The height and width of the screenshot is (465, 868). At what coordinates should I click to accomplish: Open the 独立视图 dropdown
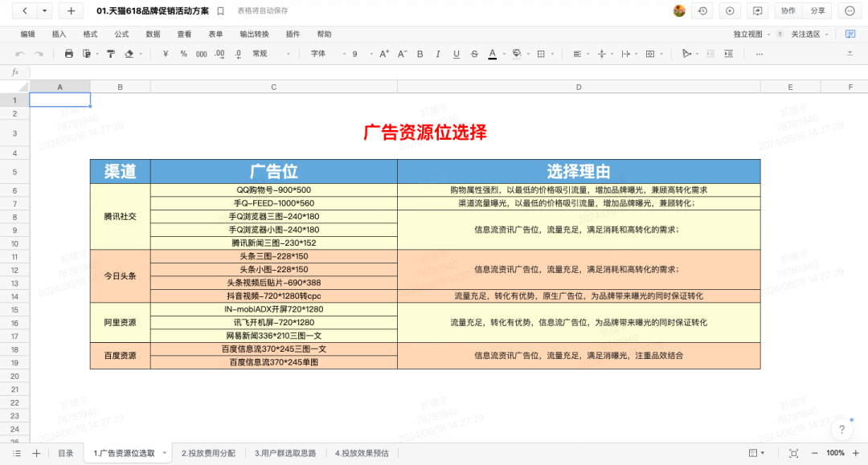coord(751,35)
